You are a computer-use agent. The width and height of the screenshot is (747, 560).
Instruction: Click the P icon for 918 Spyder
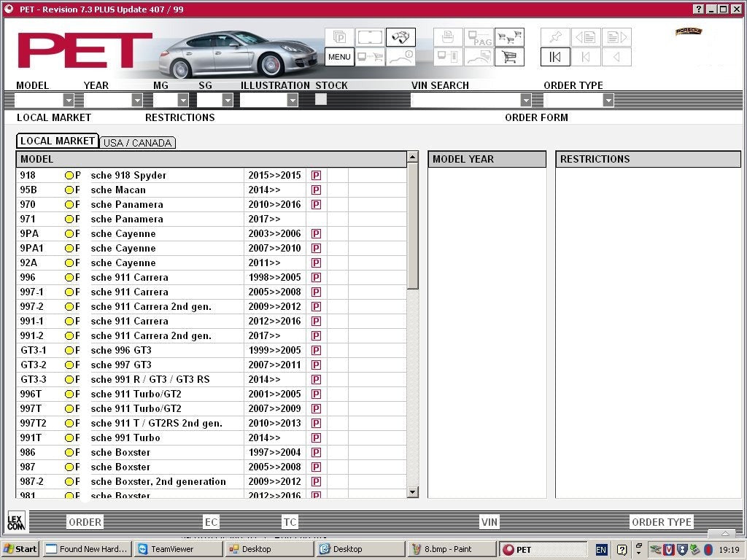[316, 176]
